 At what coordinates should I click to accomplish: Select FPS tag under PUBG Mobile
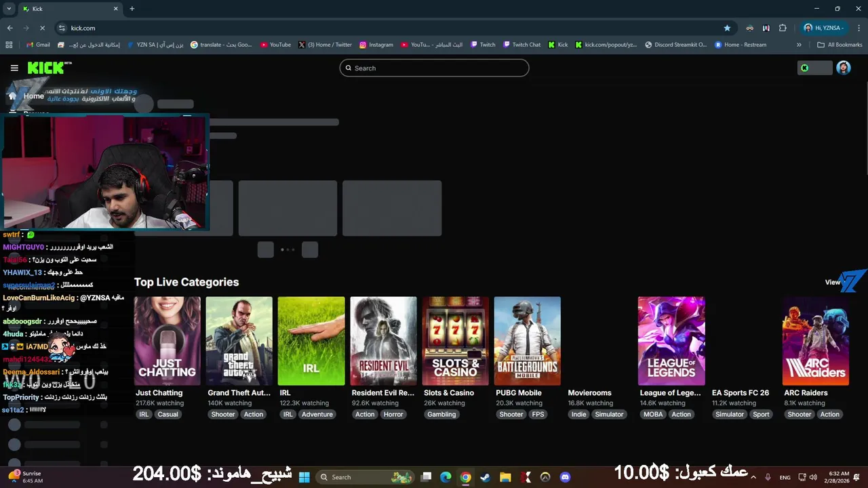[x=538, y=414]
